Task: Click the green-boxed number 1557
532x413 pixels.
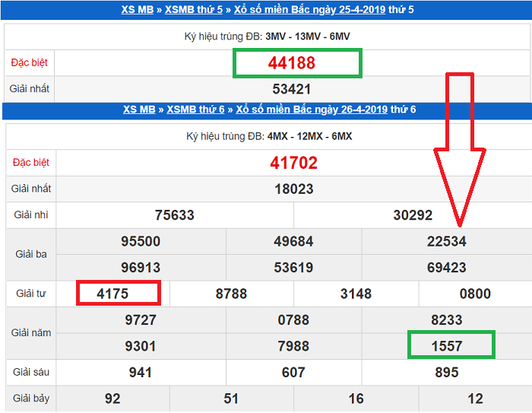Action: (x=447, y=346)
